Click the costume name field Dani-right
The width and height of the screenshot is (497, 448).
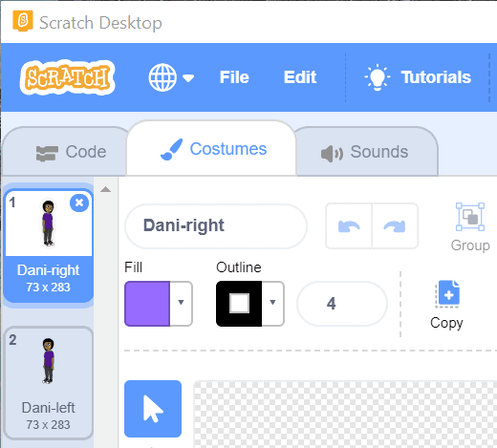[216, 225]
